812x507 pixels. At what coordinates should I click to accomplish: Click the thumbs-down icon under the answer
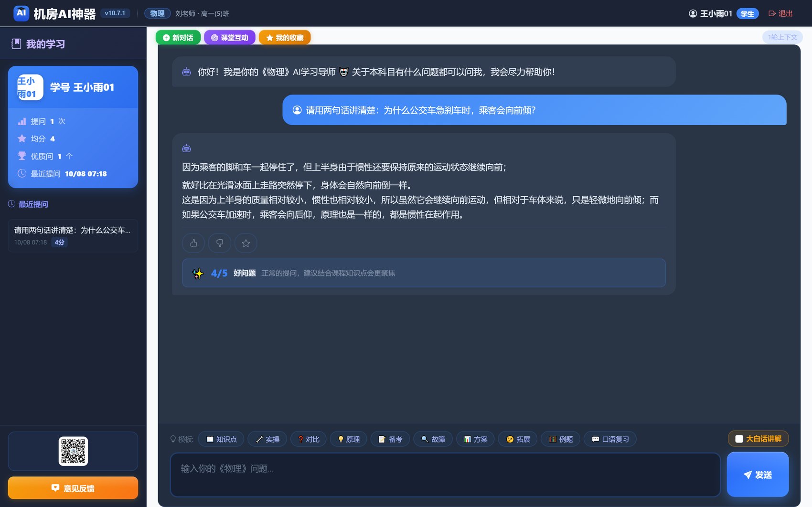220,243
